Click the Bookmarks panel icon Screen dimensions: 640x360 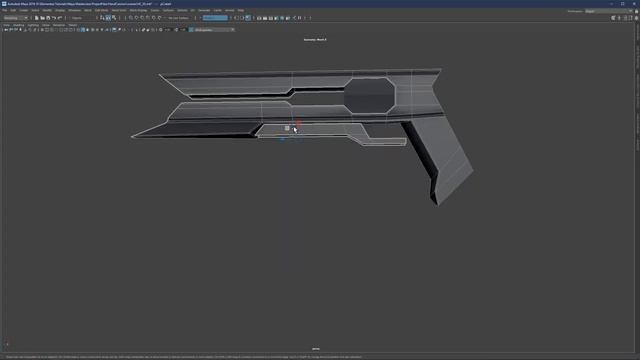click(20, 30)
